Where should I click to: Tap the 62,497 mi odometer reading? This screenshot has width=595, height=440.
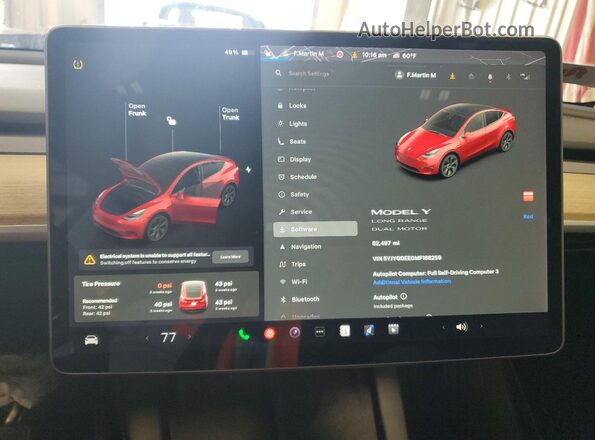386,243
